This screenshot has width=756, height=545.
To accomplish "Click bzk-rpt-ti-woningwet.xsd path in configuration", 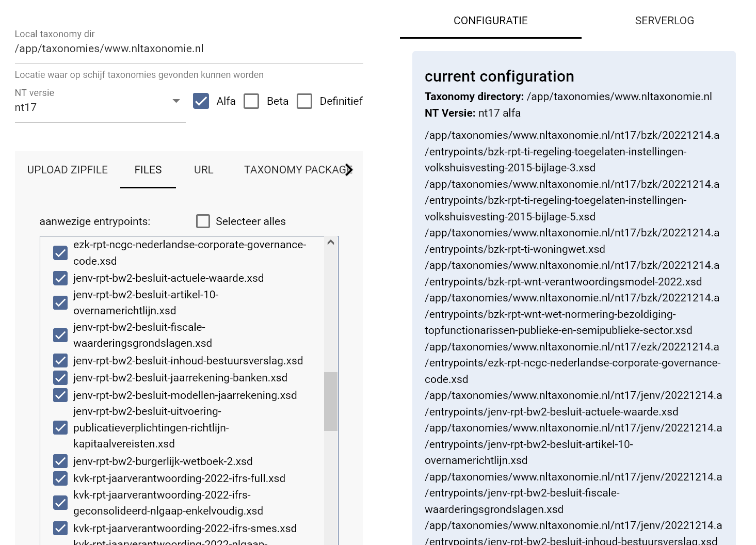I will (x=572, y=241).
